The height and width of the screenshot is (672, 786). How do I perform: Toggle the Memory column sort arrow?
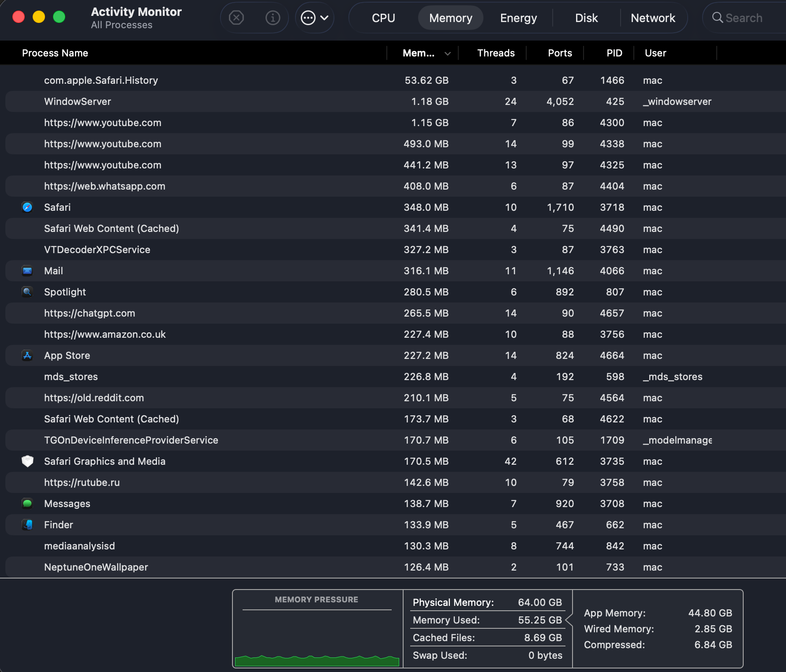pyautogui.click(x=448, y=53)
